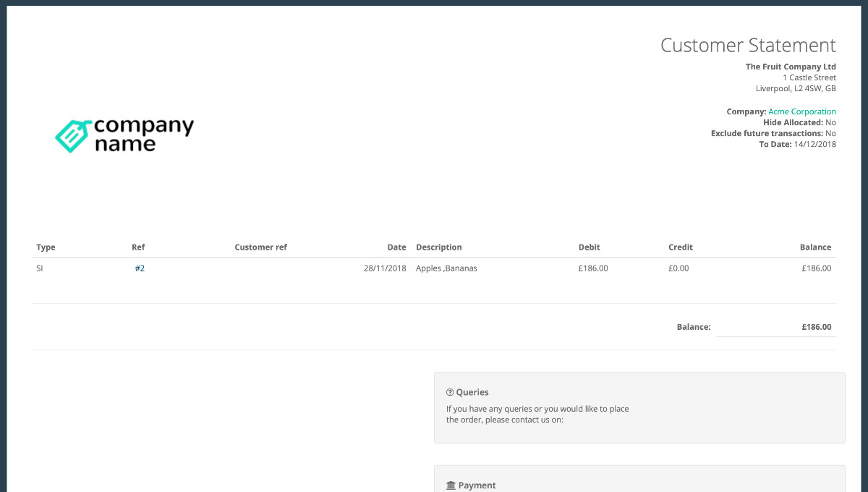
Task: Click the Payment bank building icon
Action: [x=451, y=485]
